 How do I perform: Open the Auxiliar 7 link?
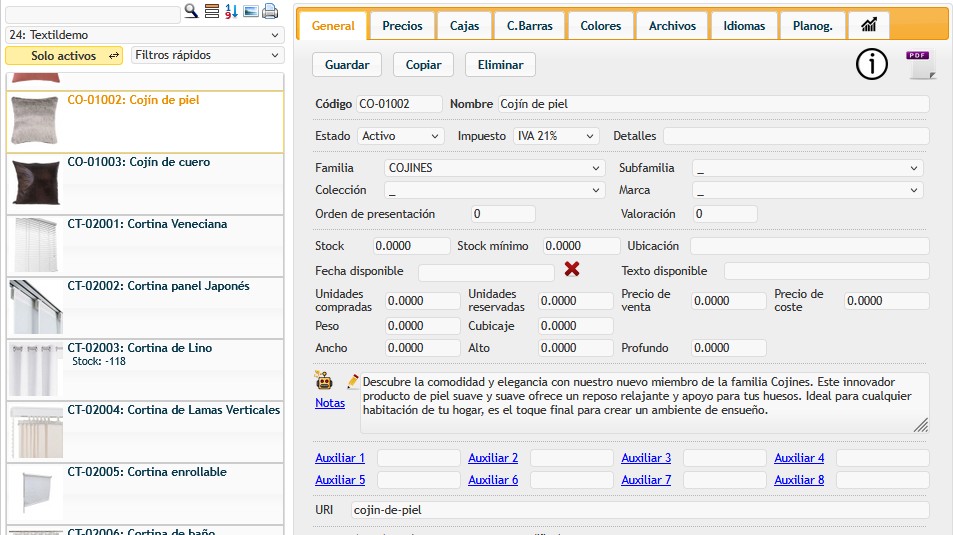(646, 480)
